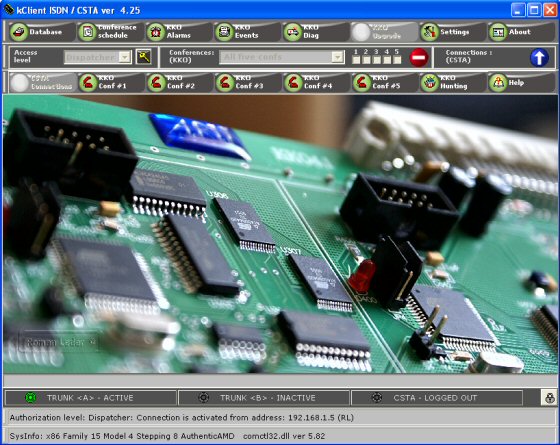Open the Database toolbar button
Image resolution: width=560 pixels, height=445 pixels.
[40, 32]
